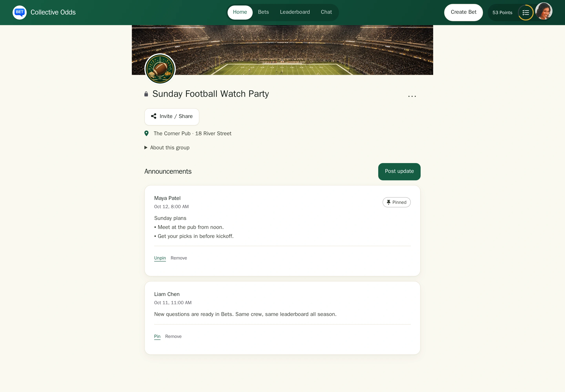
Task: Click the stadium cover banner image
Action: pyautogui.click(x=282, y=50)
